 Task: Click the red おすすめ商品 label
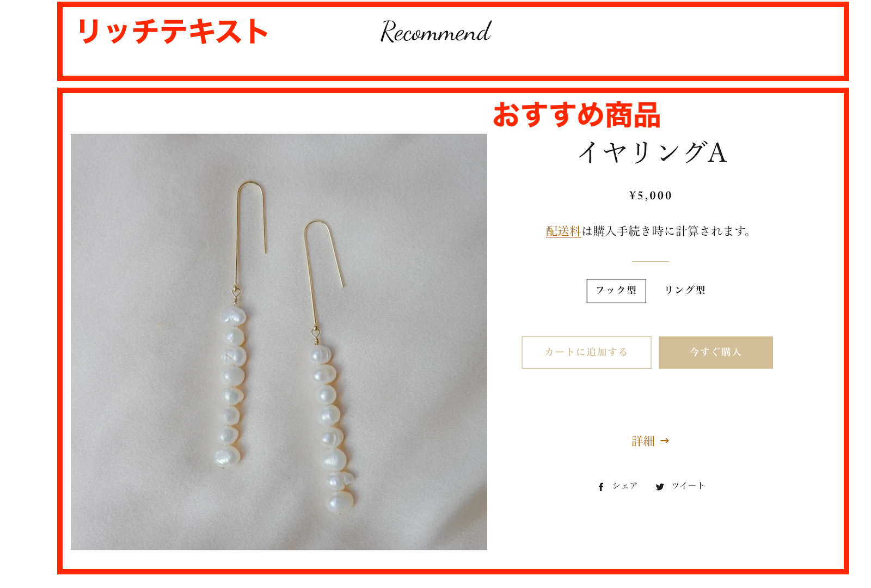577,115
